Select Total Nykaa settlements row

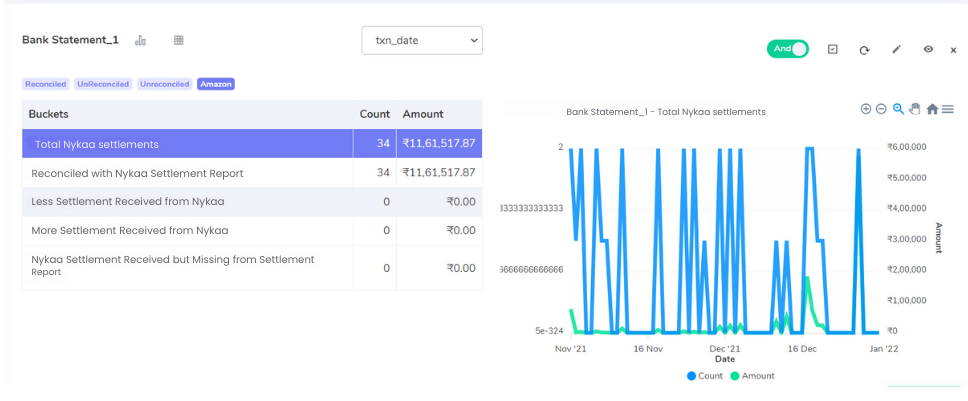pyautogui.click(x=252, y=144)
